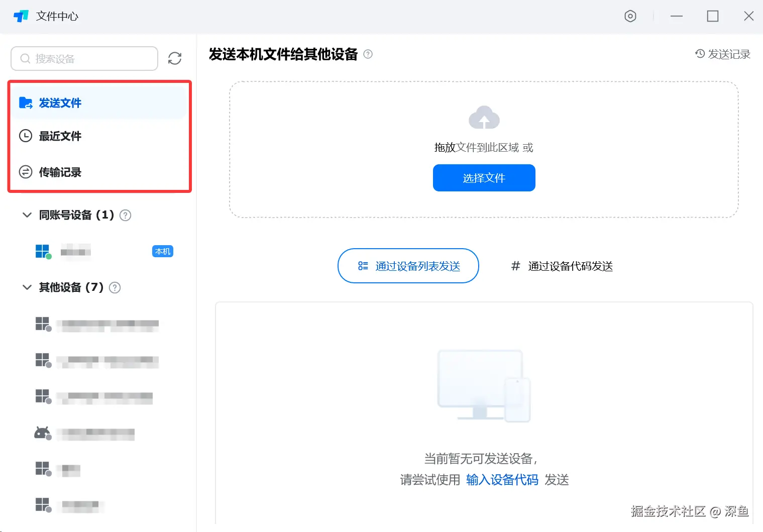Screen dimensions: 763x532
Task: Select the fifth device, below the Android one
Action: click(99, 469)
